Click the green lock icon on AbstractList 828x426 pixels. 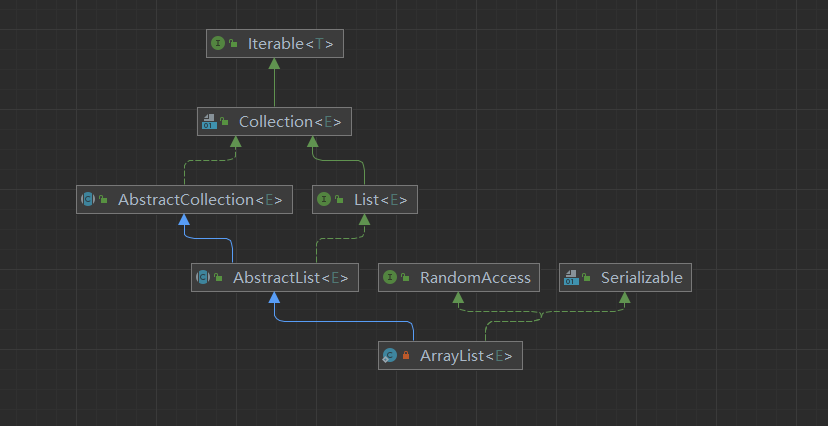click(219, 279)
